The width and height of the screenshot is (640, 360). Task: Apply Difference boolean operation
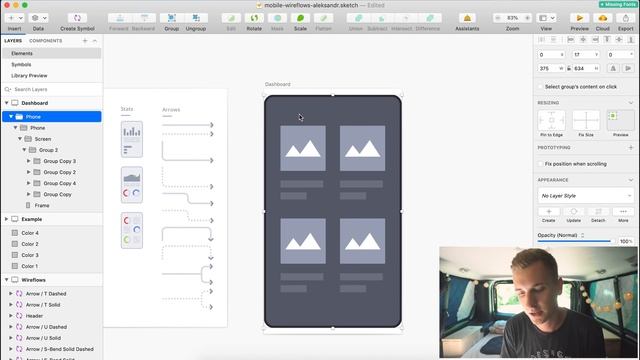429,18
